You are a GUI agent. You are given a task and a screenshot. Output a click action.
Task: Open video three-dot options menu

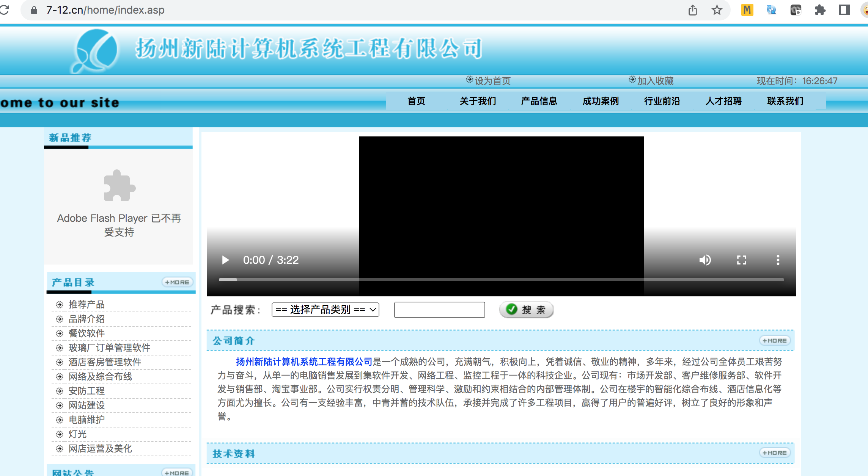pos(778,260)
